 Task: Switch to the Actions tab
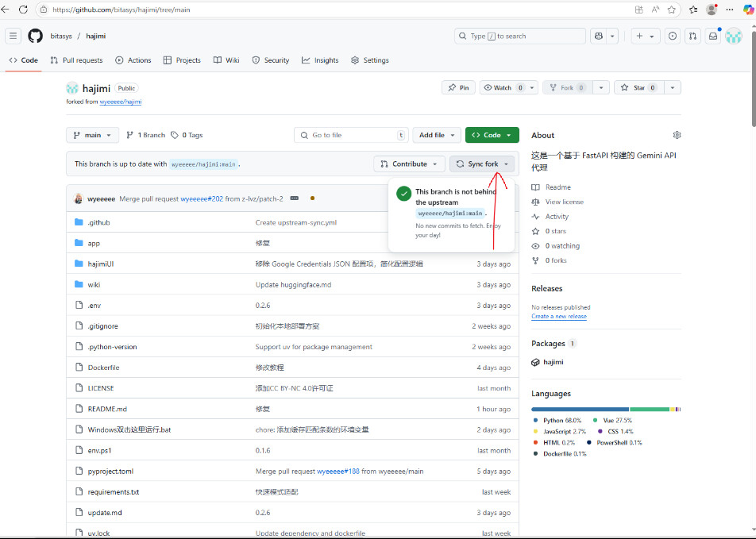pos(133,60)
